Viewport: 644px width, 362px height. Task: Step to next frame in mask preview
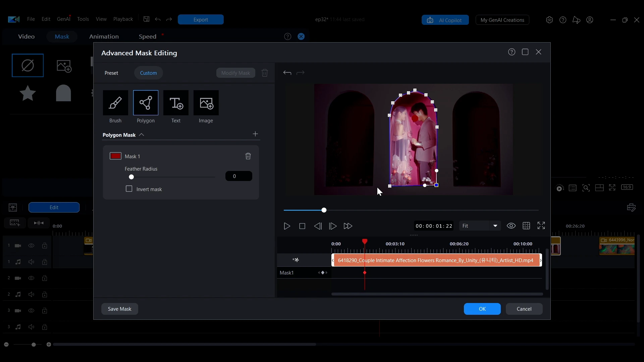pos(333,226)
